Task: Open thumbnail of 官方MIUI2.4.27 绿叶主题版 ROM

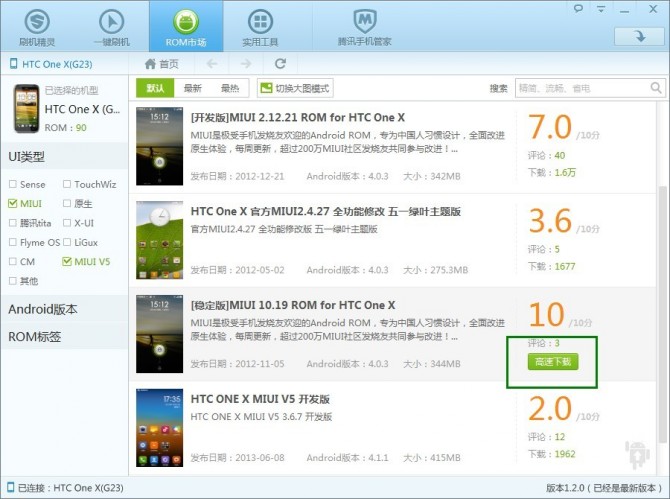Action: tap(159, 240)
